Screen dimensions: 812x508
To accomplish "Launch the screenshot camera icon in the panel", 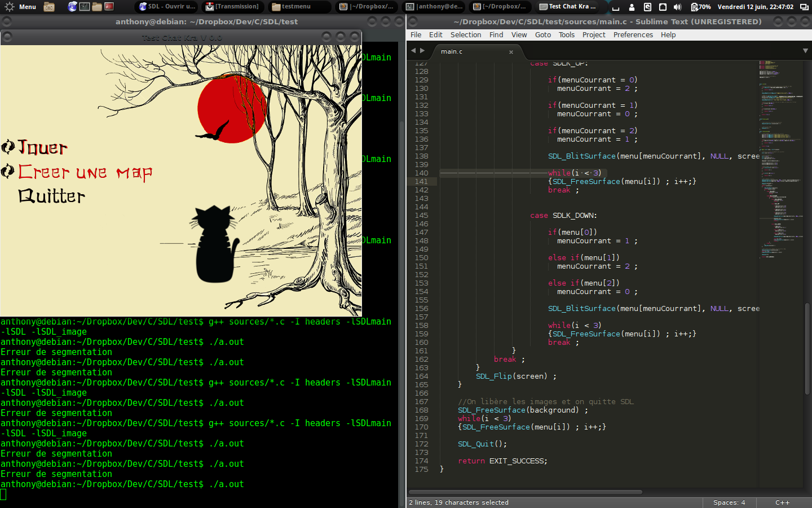I will tap(49, 7).
